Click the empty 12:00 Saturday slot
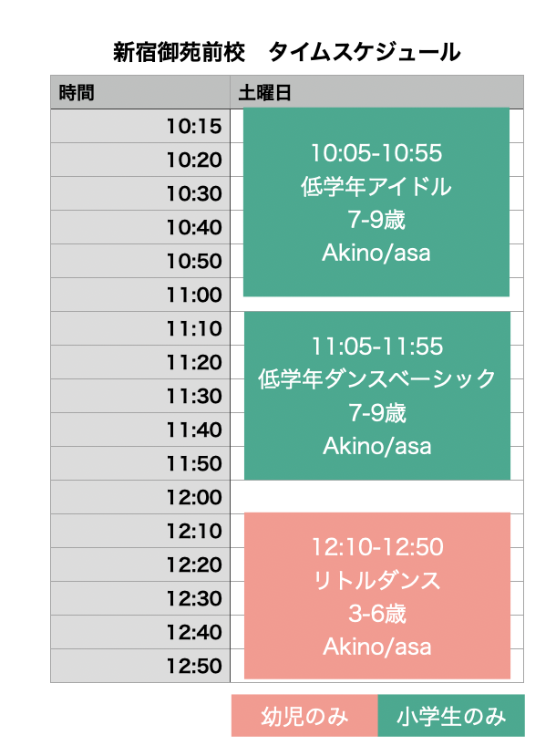 pos(376,497)
